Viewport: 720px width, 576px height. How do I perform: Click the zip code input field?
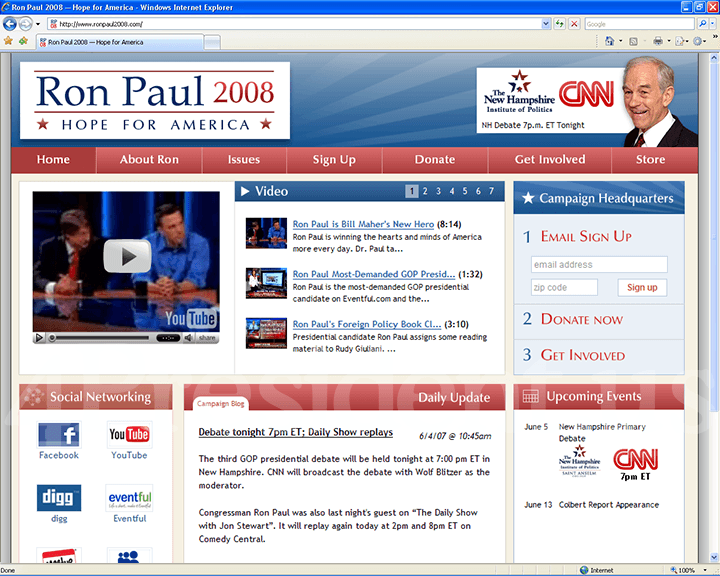pyautogui.click(x=564, y=288)
